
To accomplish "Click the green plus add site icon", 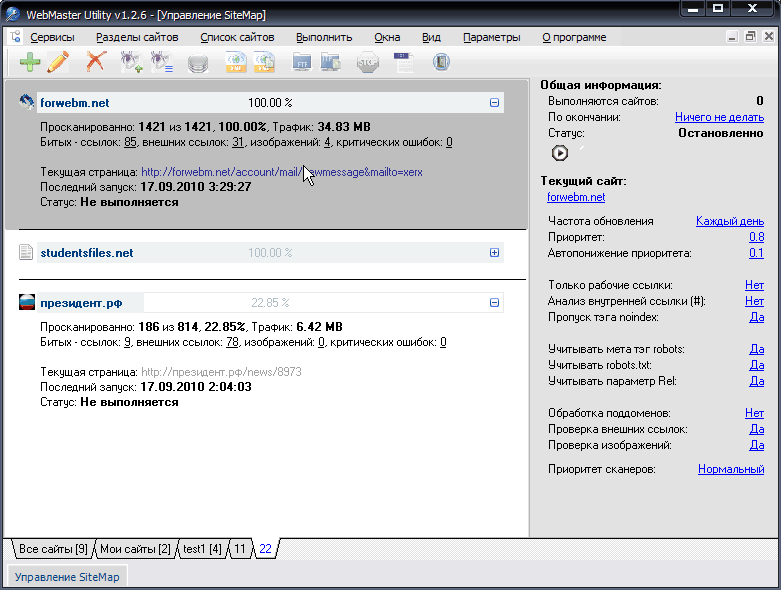I will pyautogui.click(x=30, y=63).
